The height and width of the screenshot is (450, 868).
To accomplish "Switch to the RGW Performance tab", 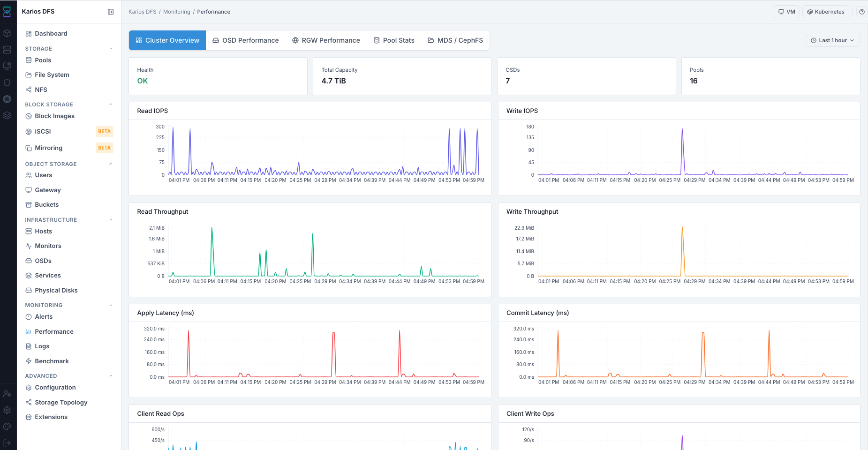I will coord(326,40).
